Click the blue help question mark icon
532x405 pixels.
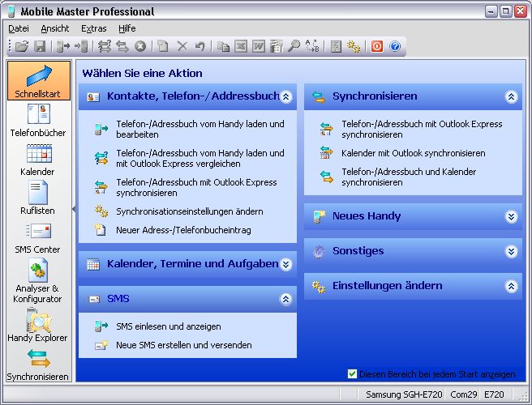pos(395,47)
